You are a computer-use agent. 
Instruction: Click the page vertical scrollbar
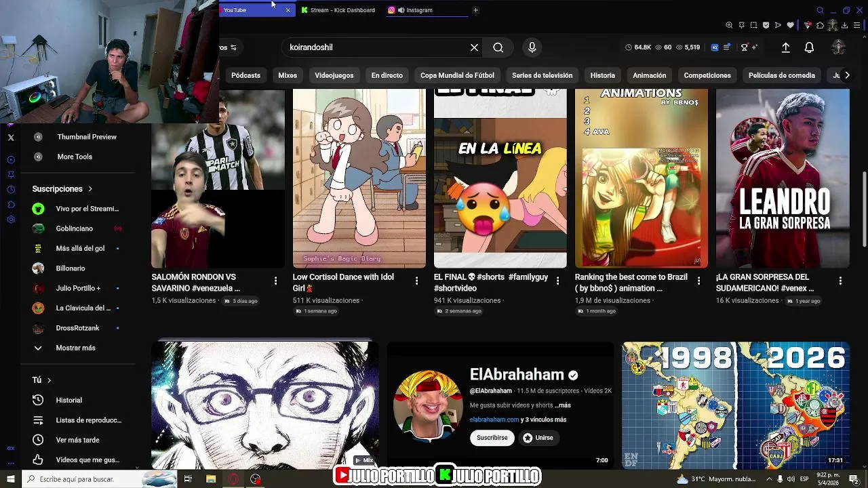(864, 209)
